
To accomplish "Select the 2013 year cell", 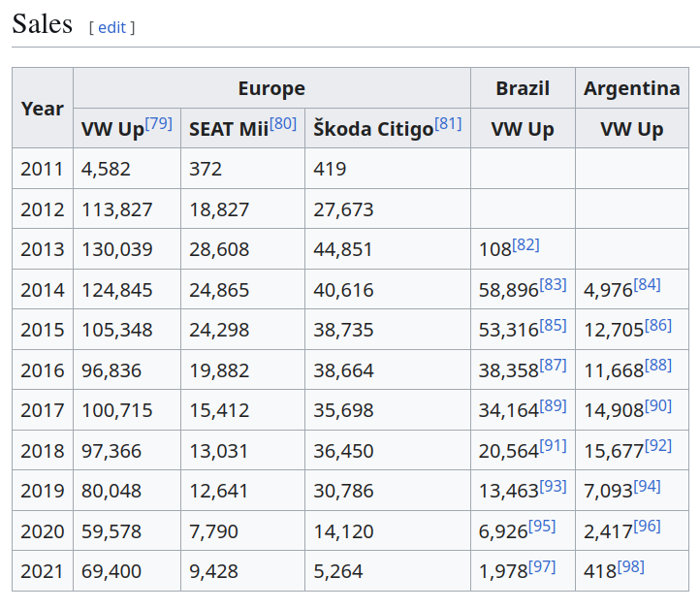I will [43, 248].
